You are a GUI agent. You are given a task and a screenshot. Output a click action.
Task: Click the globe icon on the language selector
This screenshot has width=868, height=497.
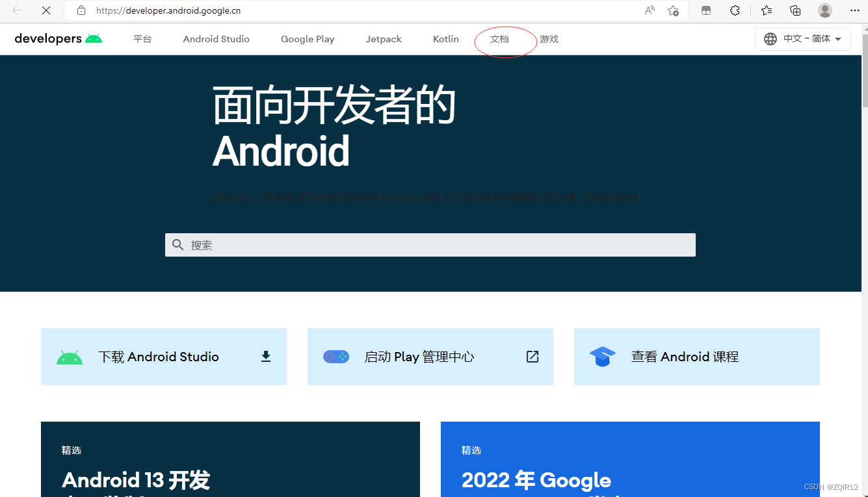click(770, 38)
